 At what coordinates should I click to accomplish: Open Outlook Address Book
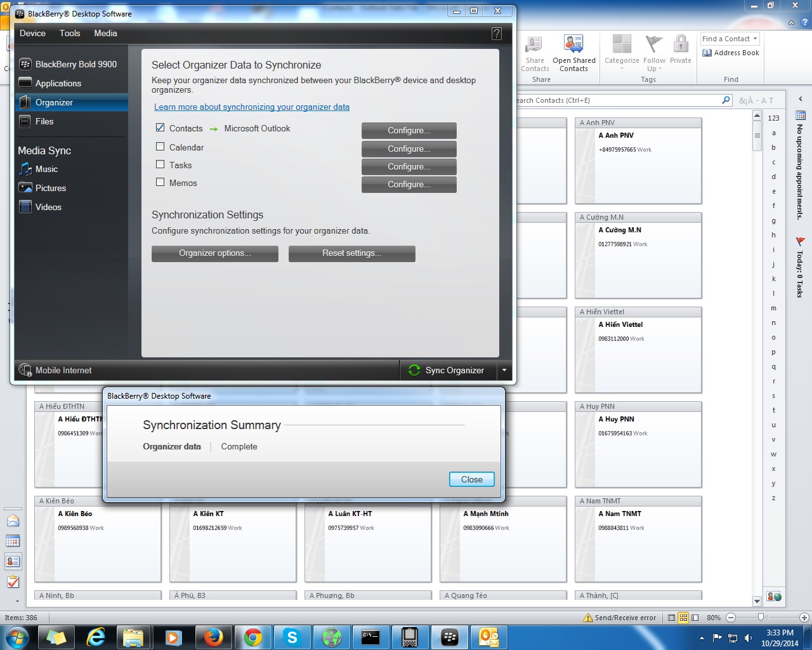pyautogui.click(x=731, y=53)
